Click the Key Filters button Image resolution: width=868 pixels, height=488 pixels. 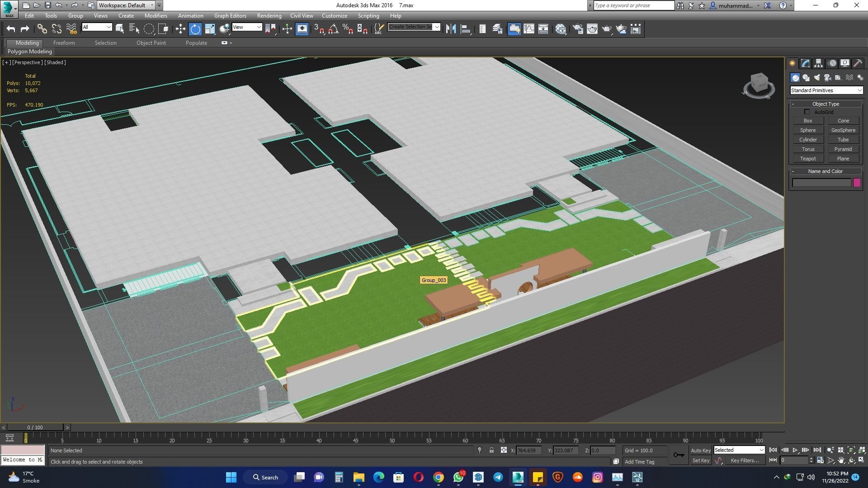click(745, 460)
